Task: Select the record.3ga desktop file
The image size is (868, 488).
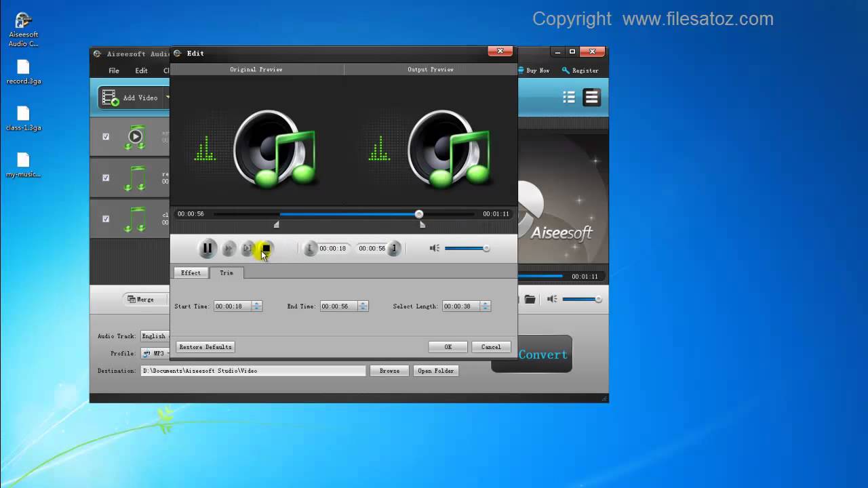Action: [23, 72]
